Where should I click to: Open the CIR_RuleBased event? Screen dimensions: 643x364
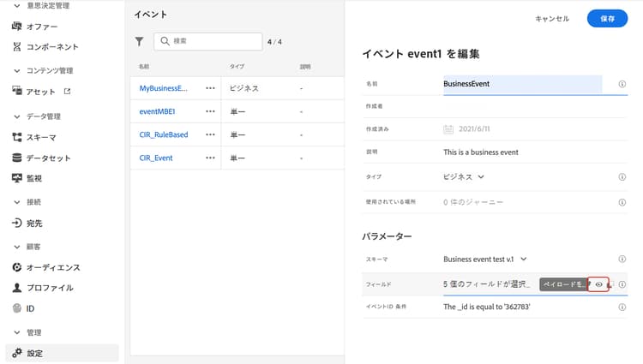(x=164, y=134)
